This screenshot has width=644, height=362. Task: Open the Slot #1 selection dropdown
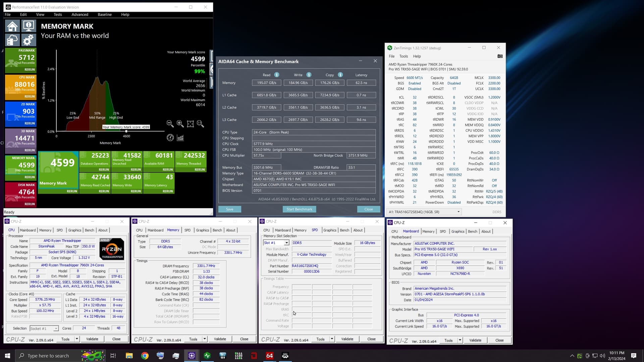tap(286, 243)
